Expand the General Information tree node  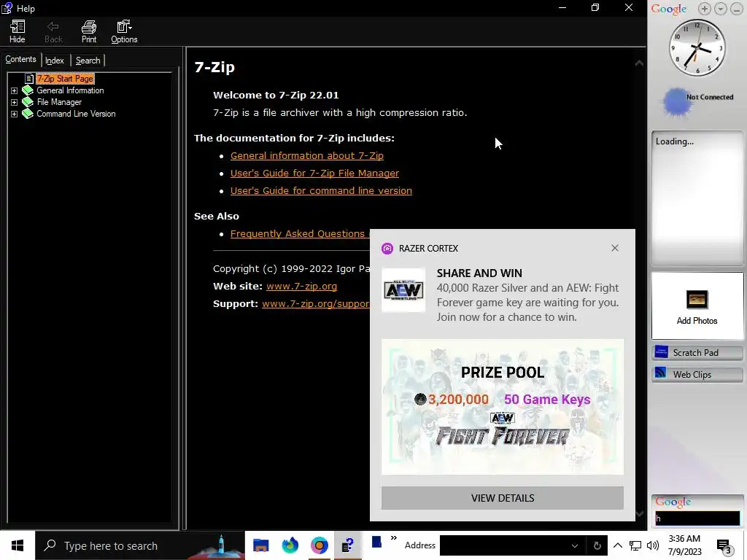pyautogui.click(x=15, y=90)
